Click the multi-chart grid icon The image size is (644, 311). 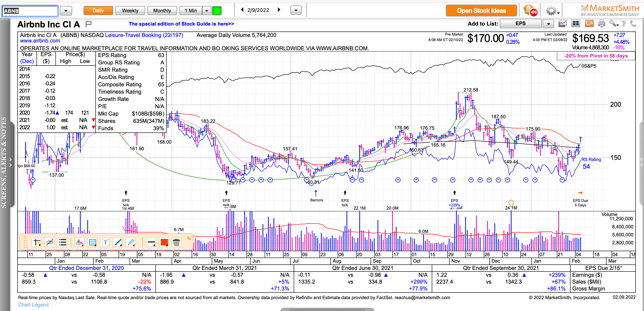(x=576, y=24)
